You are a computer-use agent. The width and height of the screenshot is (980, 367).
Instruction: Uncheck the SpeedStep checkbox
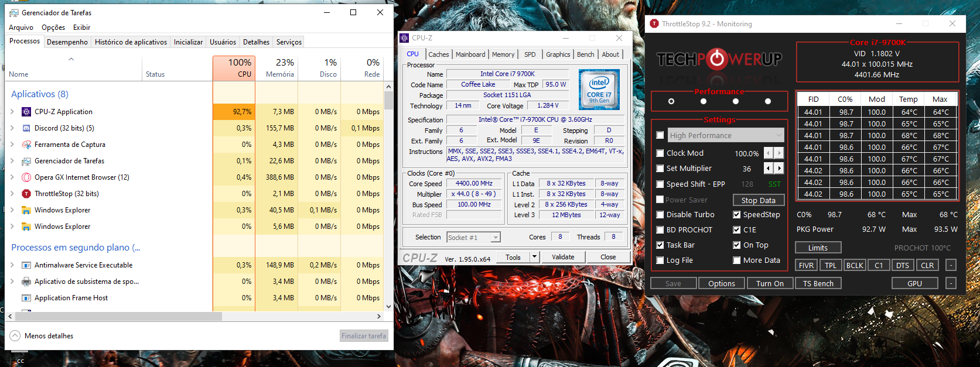point(737,215)
